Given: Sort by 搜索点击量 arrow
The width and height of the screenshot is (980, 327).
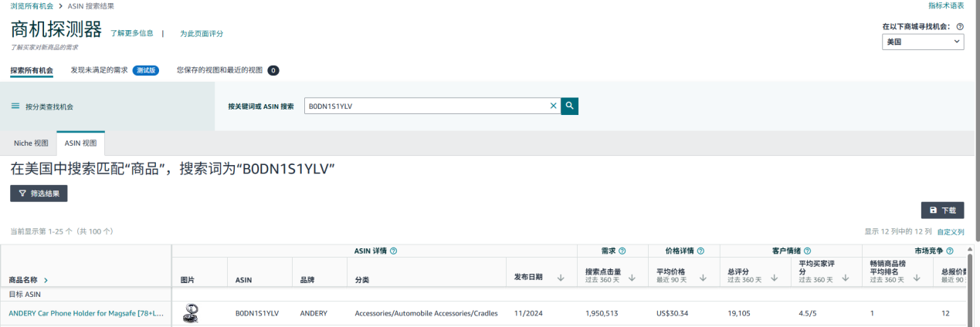Looking at the screenshot, I should pos(632,278).
